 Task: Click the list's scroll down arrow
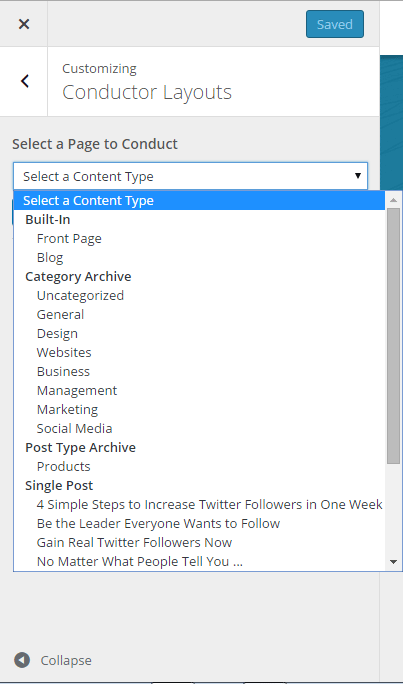pyautogui.click(x=393, y=562)
